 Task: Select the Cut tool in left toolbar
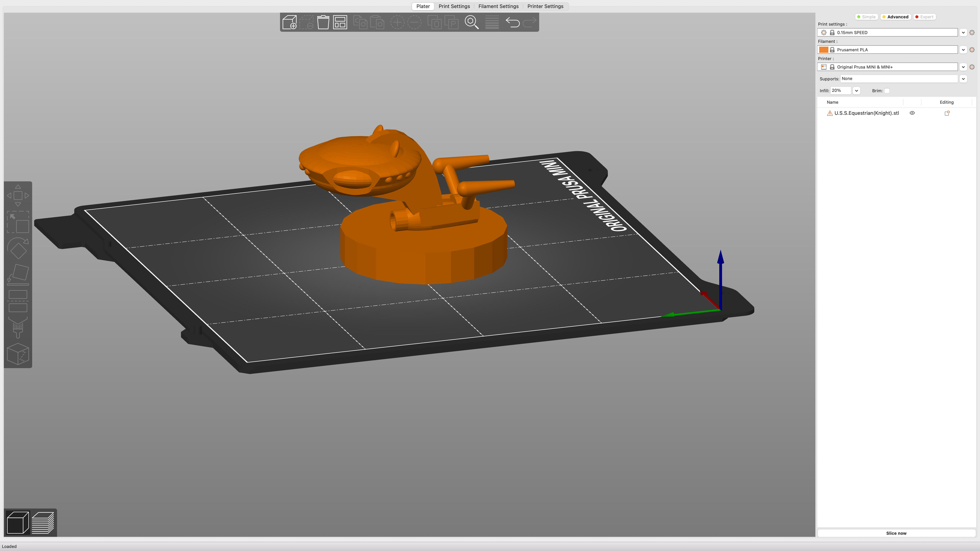[18, 301]
